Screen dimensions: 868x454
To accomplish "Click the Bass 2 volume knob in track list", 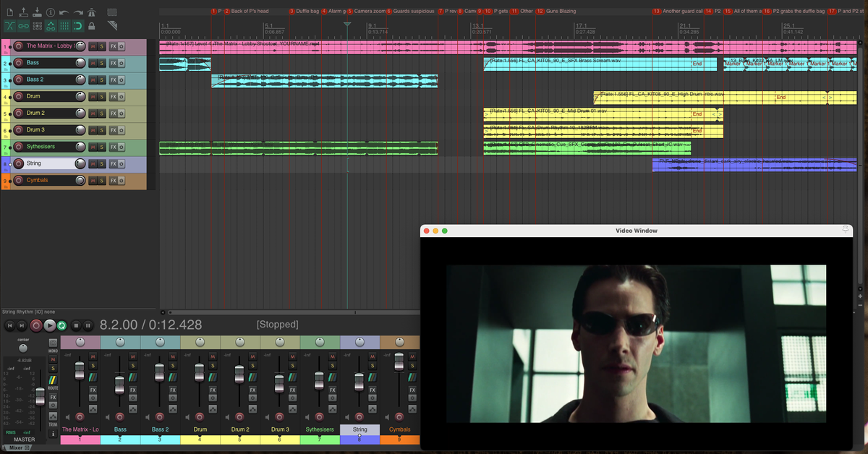I will [x=80, y=80].
